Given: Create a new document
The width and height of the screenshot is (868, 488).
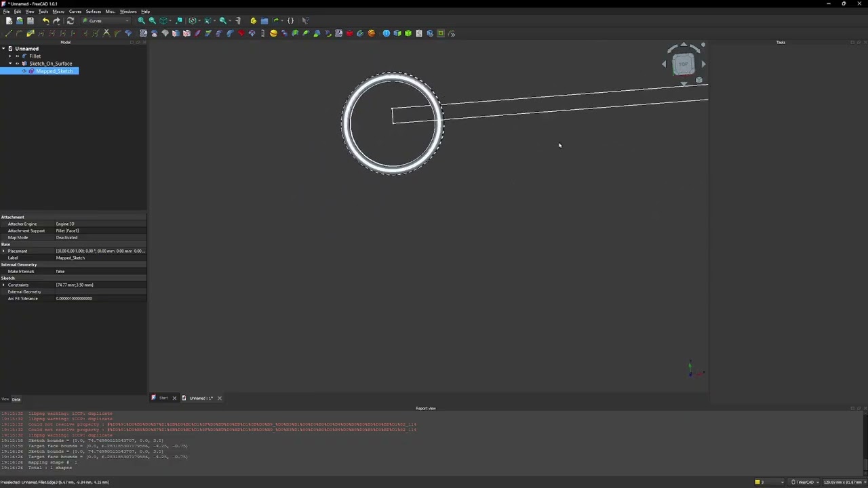Looking at the screenshot, I should coord(9,21).
